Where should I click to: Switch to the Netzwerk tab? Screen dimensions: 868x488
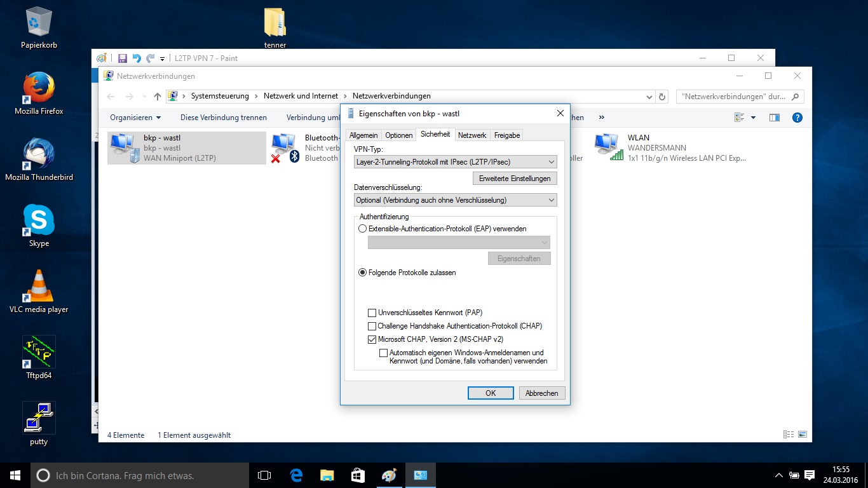(x=472, y=135)
